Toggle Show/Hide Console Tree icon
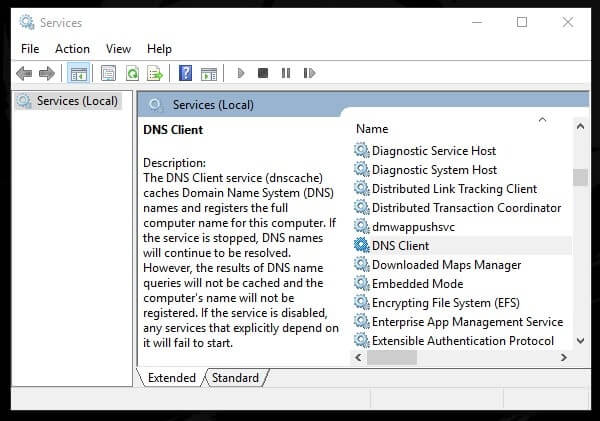The image size is (600, 421). [x=78, y=73]
